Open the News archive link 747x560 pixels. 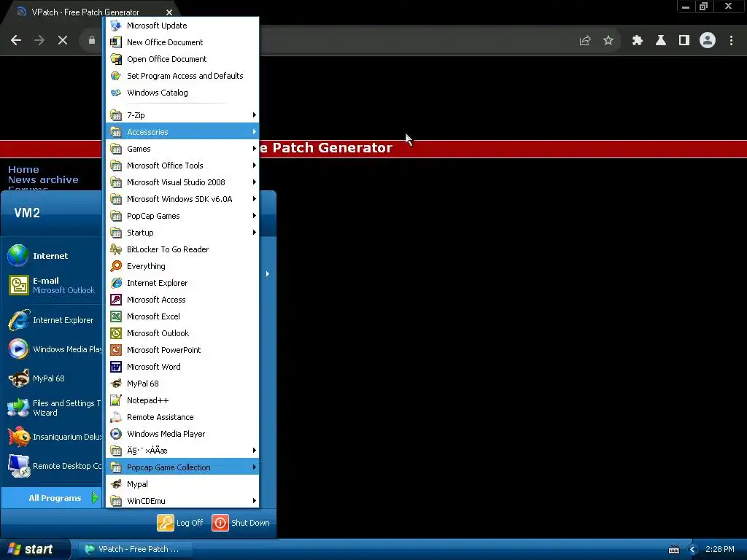point(43,180)
